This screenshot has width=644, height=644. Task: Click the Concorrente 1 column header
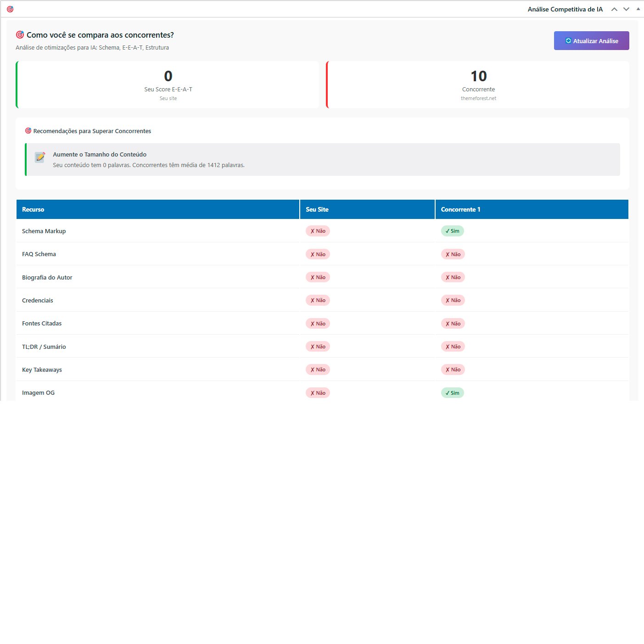click(460, 209)
